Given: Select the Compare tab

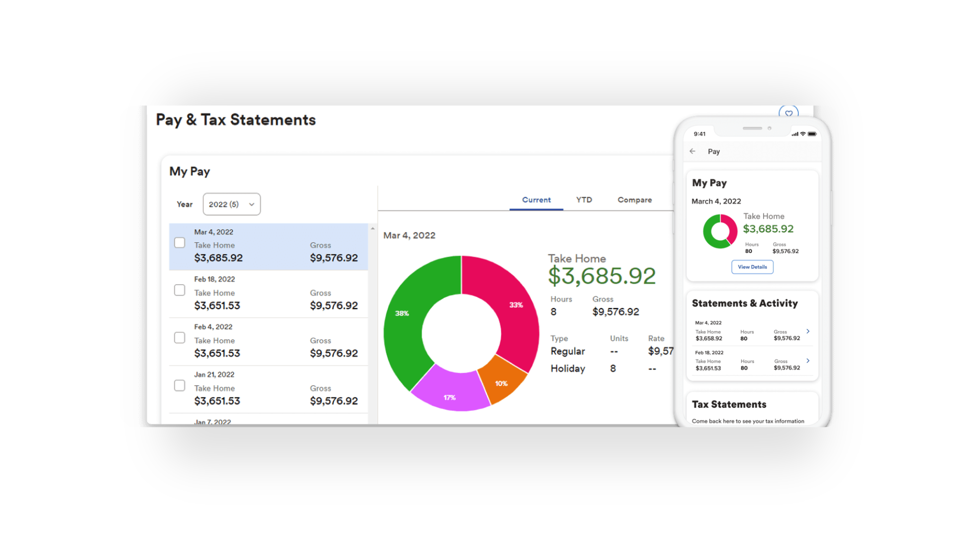Looking at the screenshot, I should click(634, 200).
